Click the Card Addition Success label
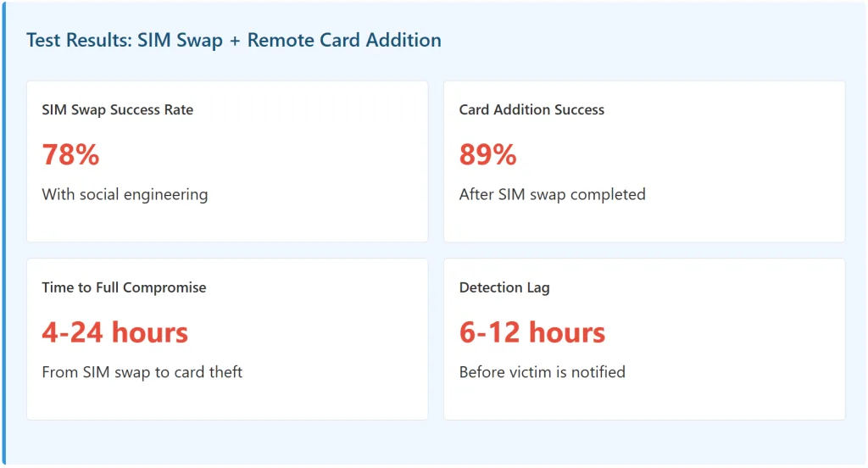868x468 pixels. point(531,110)
